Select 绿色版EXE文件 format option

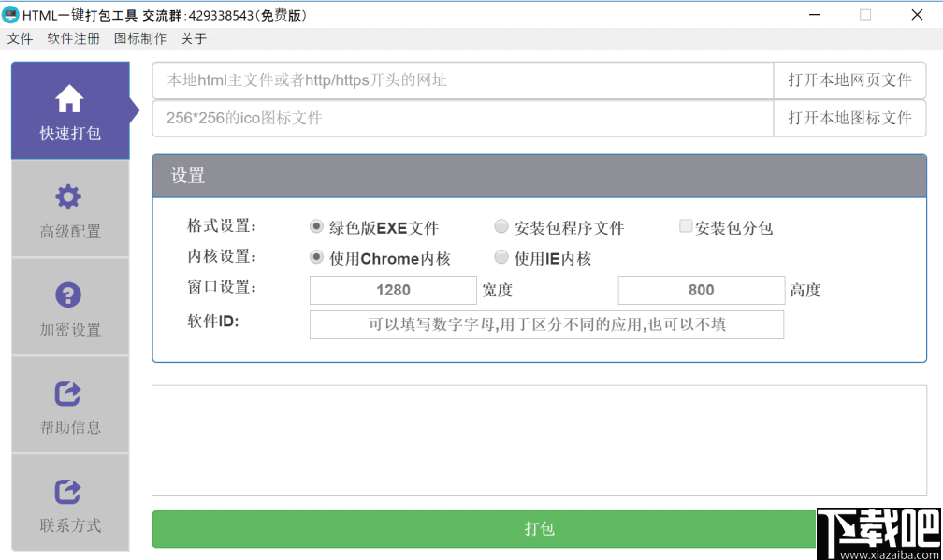316,225
